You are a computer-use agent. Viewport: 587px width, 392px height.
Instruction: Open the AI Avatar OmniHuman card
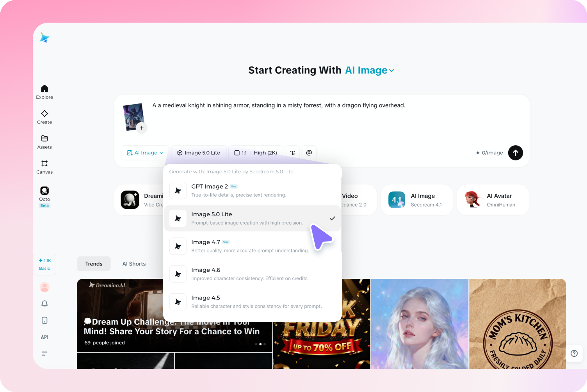(x=493, y=200)
